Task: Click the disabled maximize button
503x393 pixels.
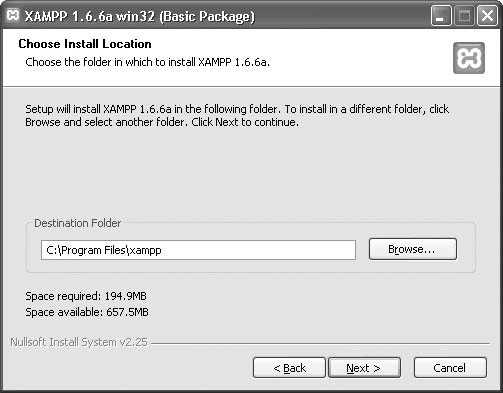Action: point(464,16)
